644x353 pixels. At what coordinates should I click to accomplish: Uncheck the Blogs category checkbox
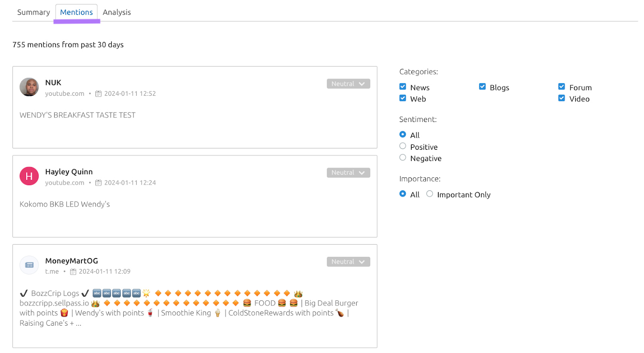[482, 86]
